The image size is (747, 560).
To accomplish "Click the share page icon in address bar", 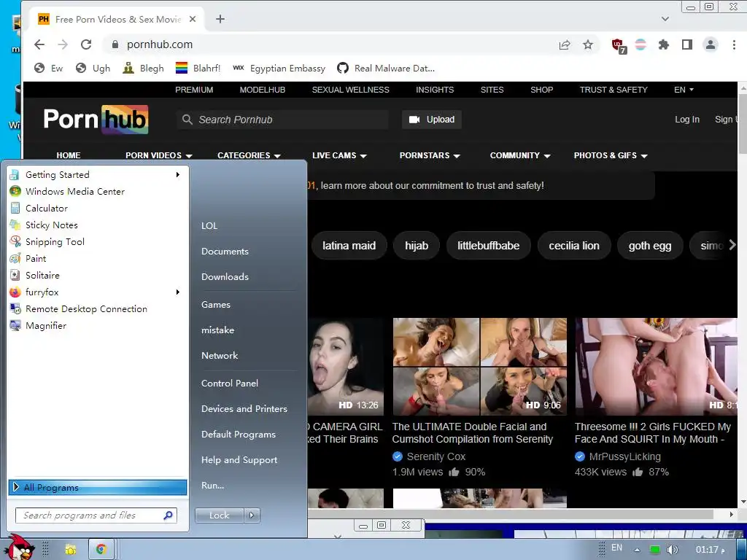I will click(565, 44).
